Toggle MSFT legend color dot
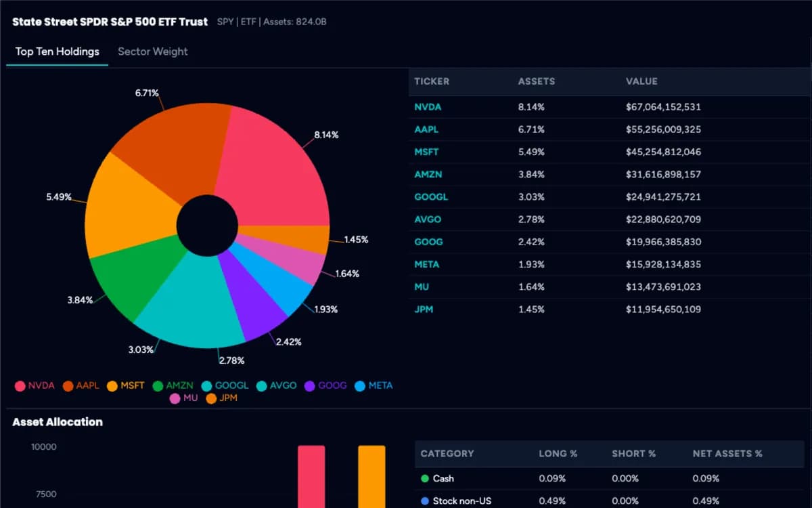 (x=112, y=386)
